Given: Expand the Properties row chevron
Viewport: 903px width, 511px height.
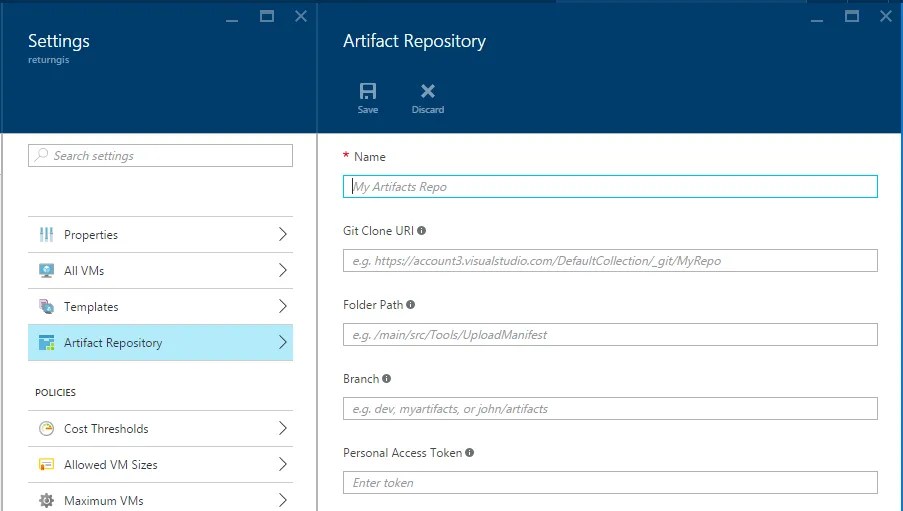Looking at the screenshot, I should pos(282,234).
